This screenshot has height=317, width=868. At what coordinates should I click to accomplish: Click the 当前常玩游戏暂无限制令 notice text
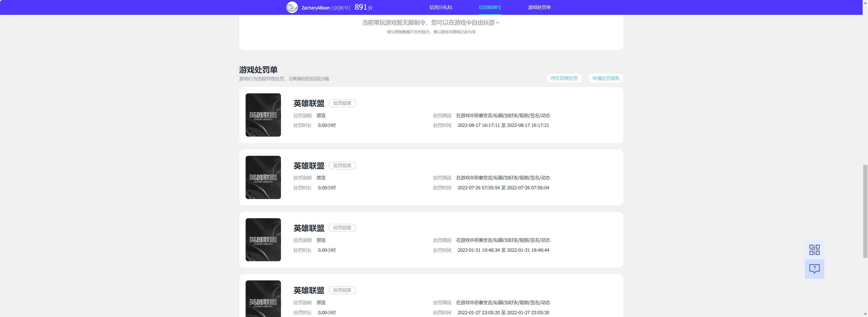click(x=431, y=23)
